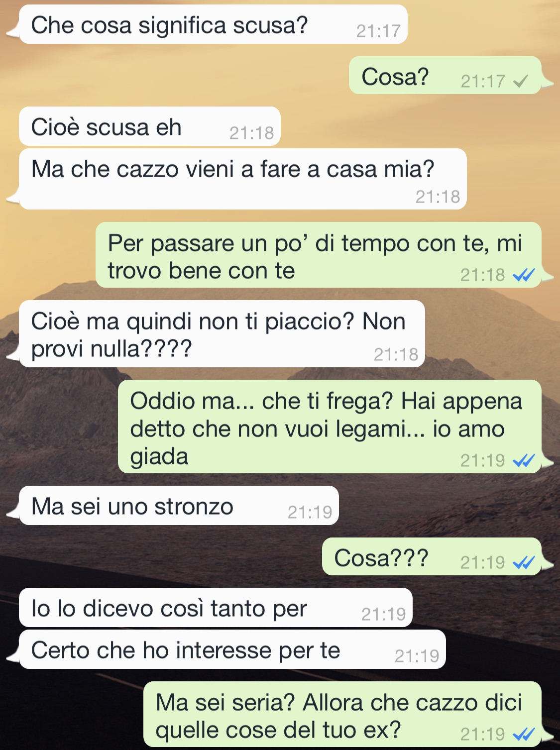Select the 'Cosa?' sent message bubble

tap(445, 75)
